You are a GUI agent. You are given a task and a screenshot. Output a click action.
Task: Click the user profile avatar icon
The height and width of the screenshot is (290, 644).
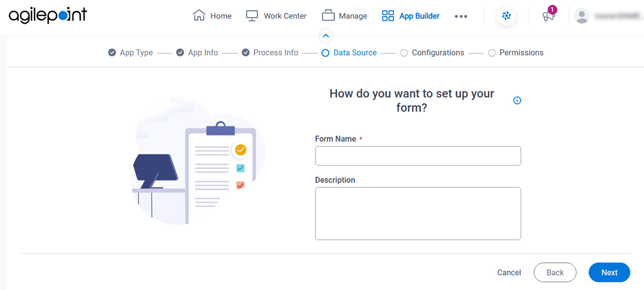point(582,16)
